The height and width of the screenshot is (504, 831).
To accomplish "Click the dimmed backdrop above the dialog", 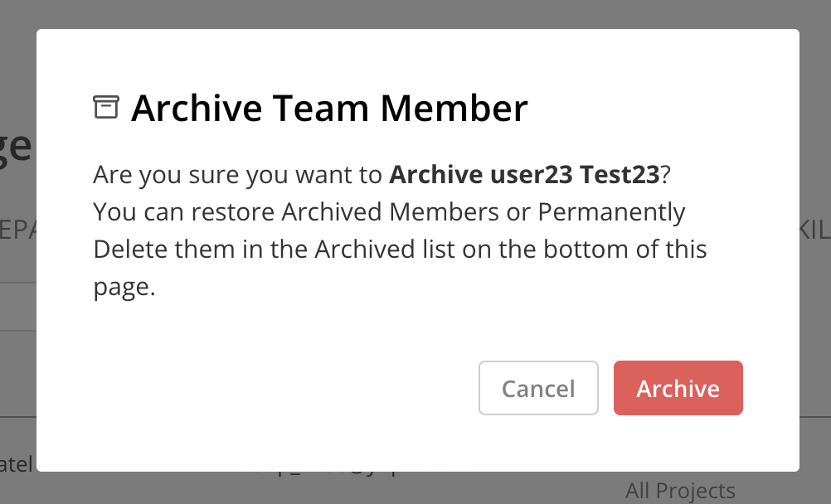I will [415, 14].
